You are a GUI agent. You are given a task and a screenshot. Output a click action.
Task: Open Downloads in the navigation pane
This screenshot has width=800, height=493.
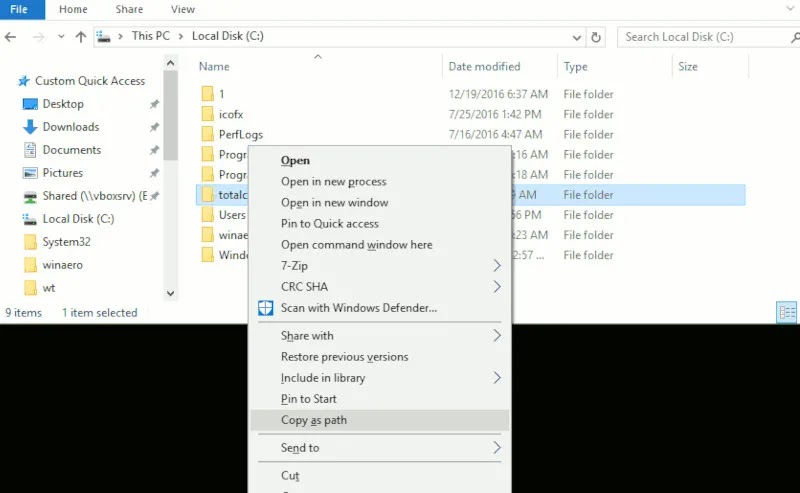coord(71,127)
